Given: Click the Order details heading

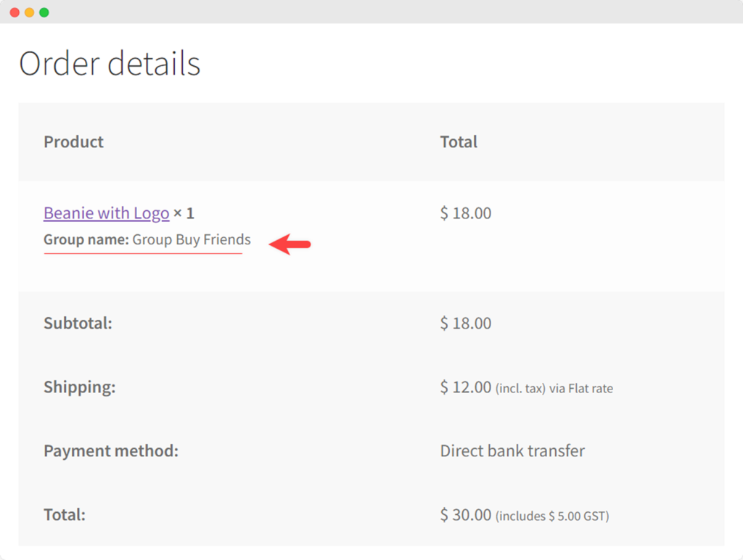Looking at the screenshot, I should pyautogui.click(x=110, y=64).
